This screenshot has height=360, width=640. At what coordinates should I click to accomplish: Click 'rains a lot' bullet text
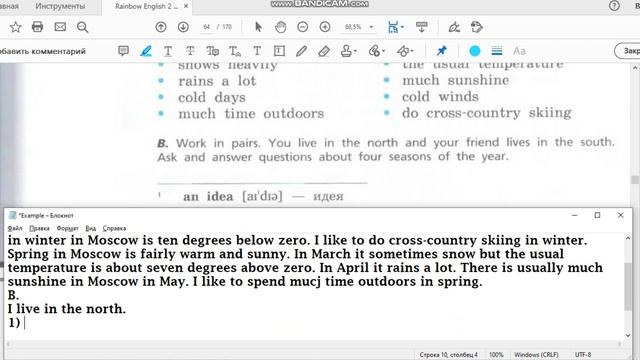click(217, 81)
